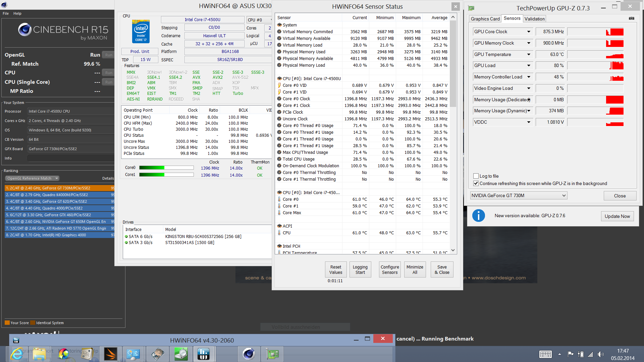Uncheck Continue refreshing in background option
The height and width of the screenshot is (362, 644).
(476, 183)
